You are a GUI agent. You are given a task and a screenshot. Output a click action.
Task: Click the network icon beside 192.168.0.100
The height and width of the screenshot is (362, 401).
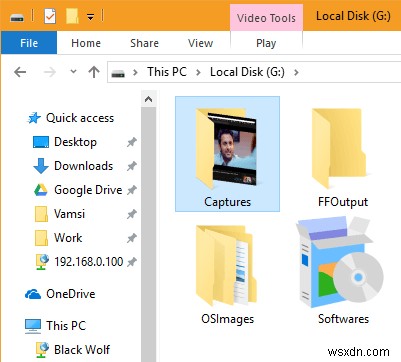coord(42,262)
